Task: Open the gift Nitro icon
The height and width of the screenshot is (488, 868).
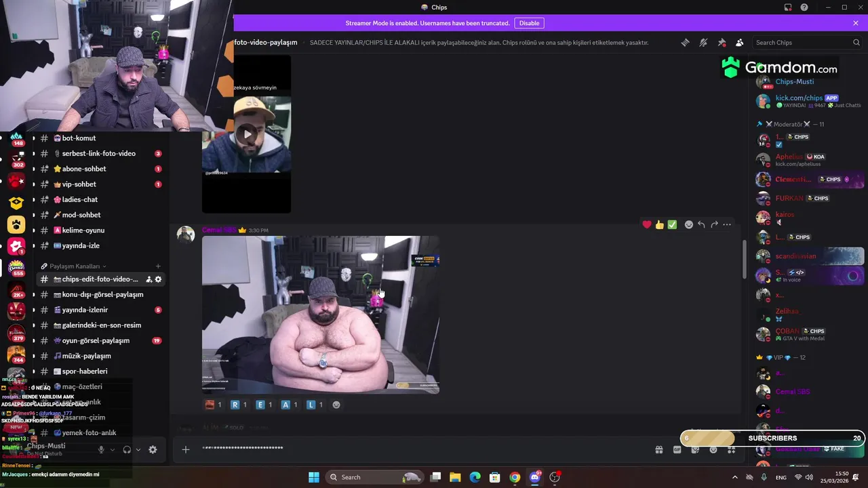Action: (658, 449)
